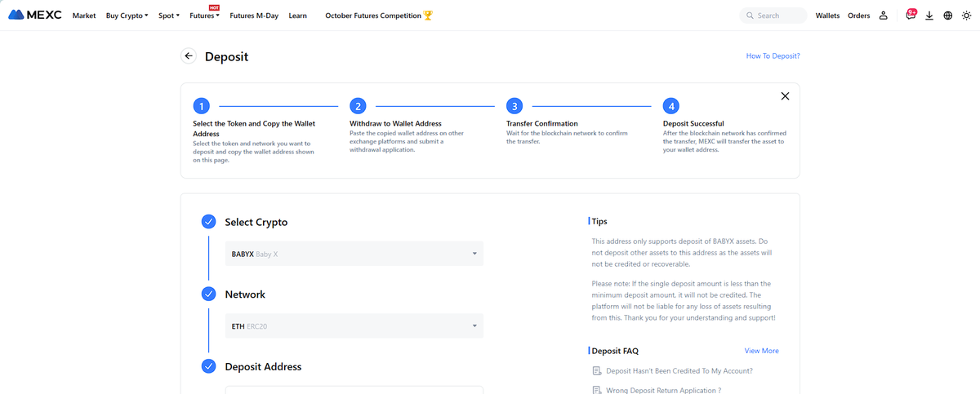Click the download app icon

pyautogui.click(x=929, y=15)
